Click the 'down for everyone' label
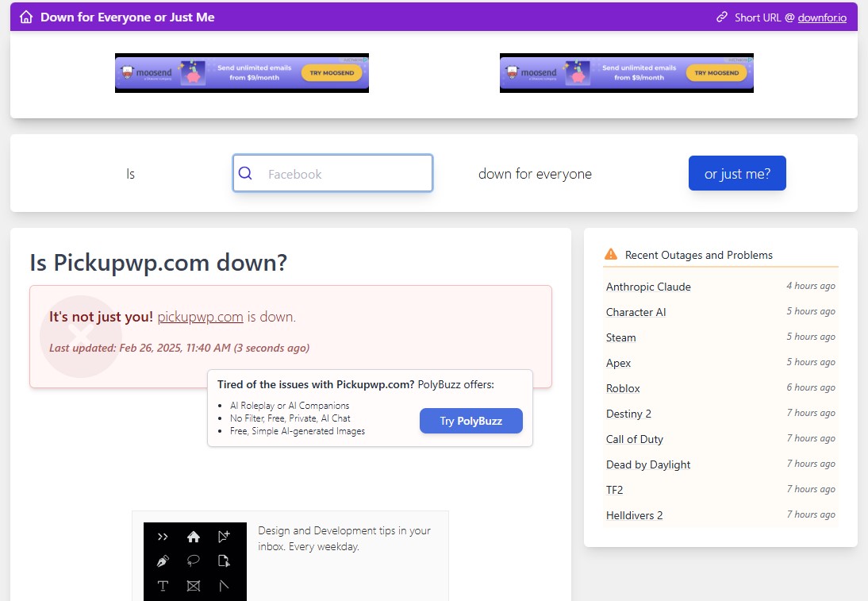Viewport: 868px width, 601px height. tap(535, 174)
